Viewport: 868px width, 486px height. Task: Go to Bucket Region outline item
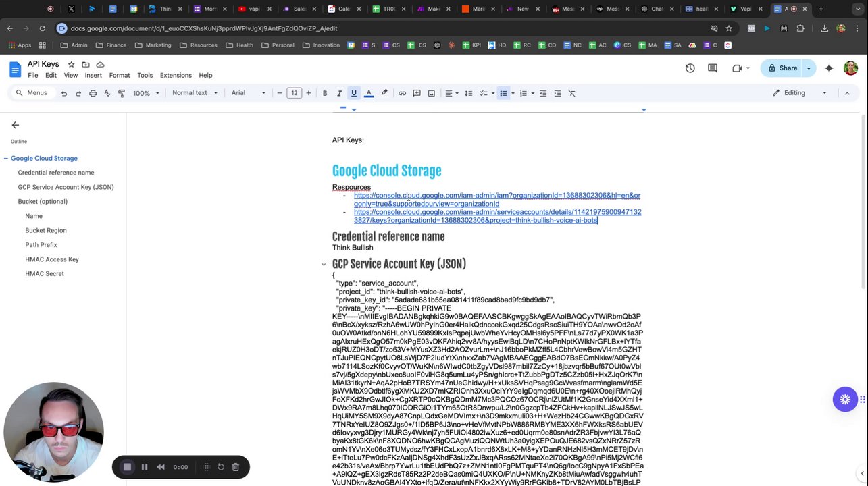(46, 231)
